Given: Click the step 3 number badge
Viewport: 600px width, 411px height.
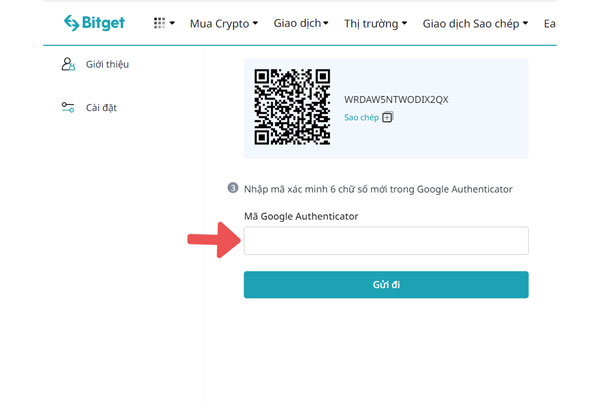Looking at the screenshot, I should [x=232, y=188].
